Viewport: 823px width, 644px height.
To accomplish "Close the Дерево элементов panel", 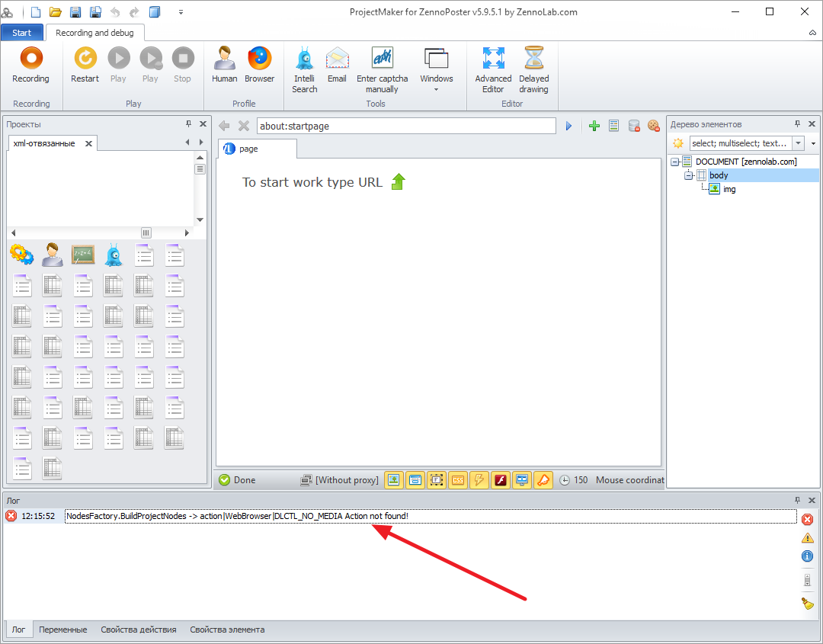I will (x=812, y=124).
